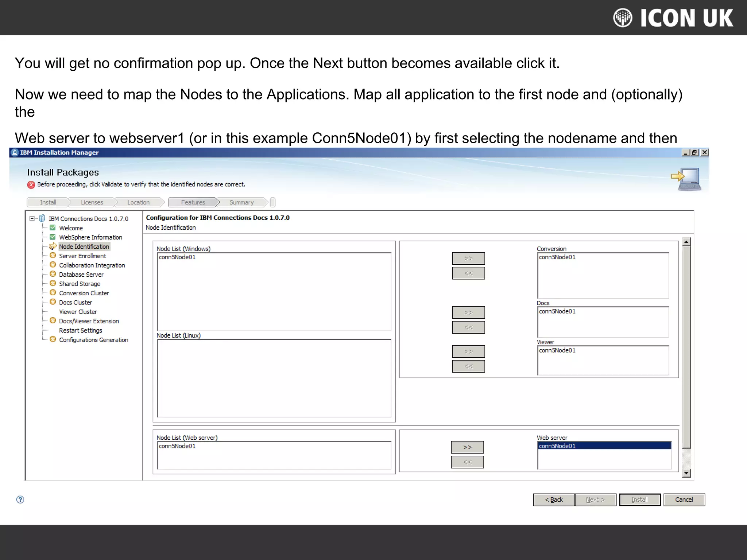
Task: Select Restart Settings in the tree
Action: 81,330
